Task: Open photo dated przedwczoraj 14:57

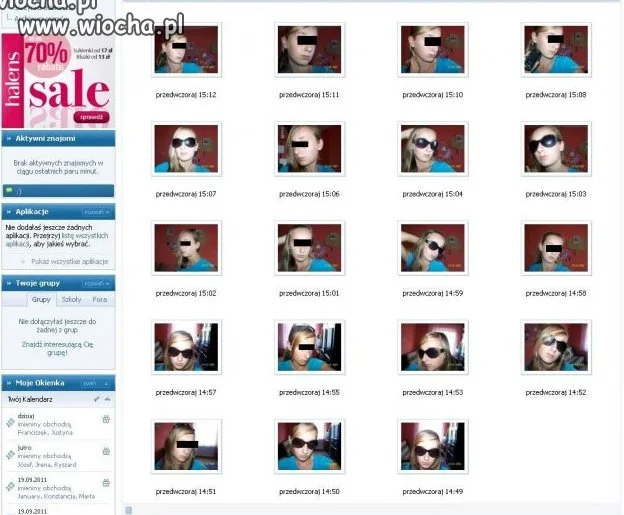Action: pyautogui.click(x=186, y=347)
